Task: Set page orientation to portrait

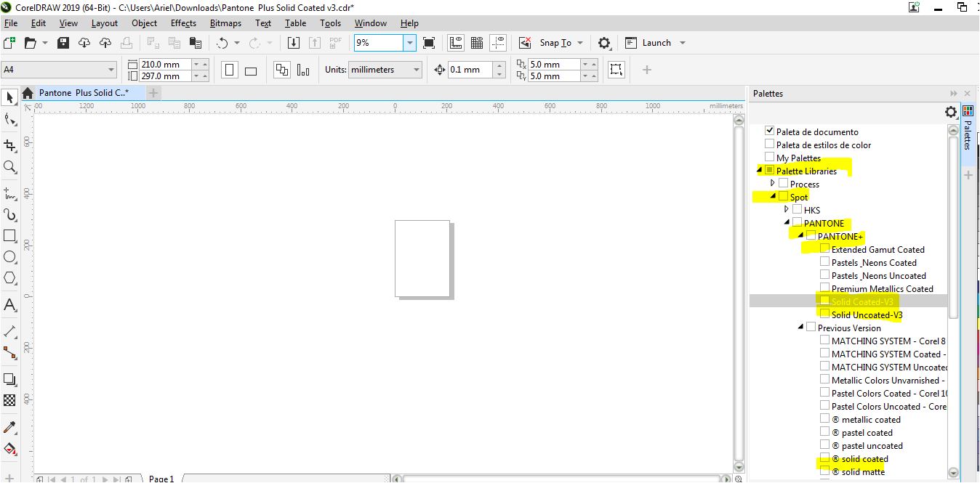Action: click(230, 70)
